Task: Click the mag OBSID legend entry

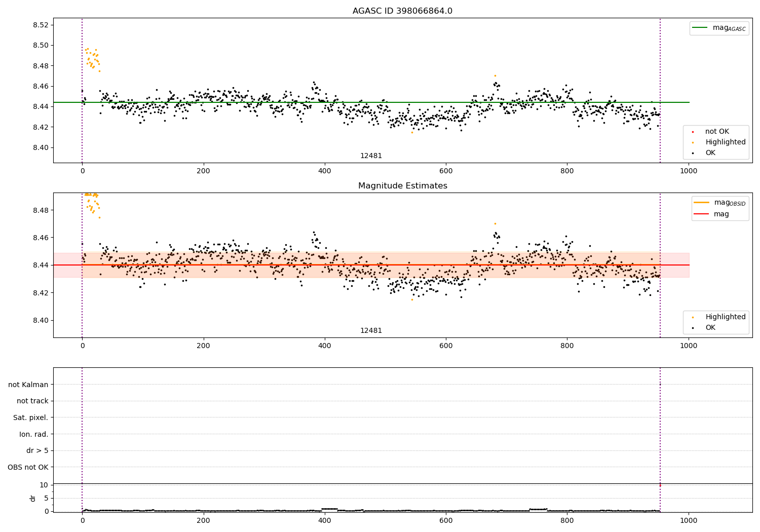Action: tap(720, 203)
